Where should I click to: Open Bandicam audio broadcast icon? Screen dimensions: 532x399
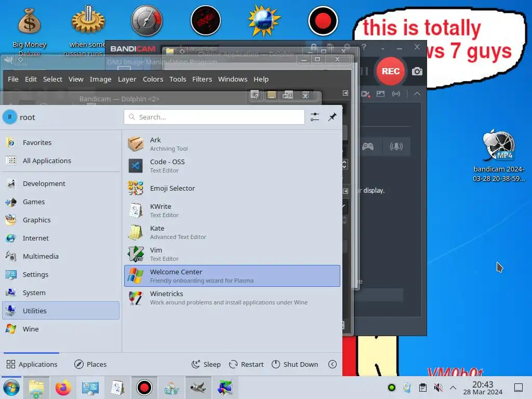(x=396, y=94)
